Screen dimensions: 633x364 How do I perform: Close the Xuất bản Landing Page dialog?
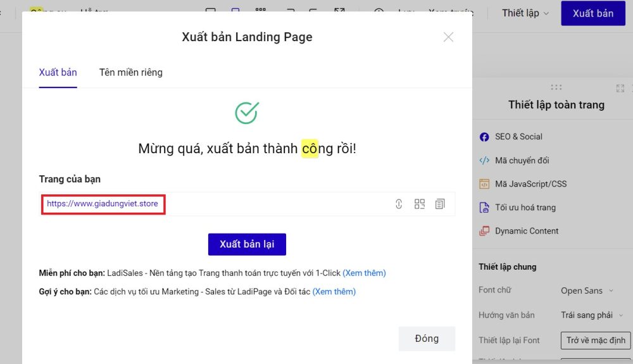click(x=448, y=37)
